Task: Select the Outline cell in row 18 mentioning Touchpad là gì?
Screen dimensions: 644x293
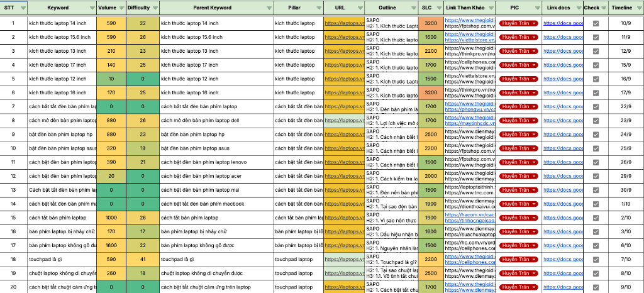Action: coord(391,259)
